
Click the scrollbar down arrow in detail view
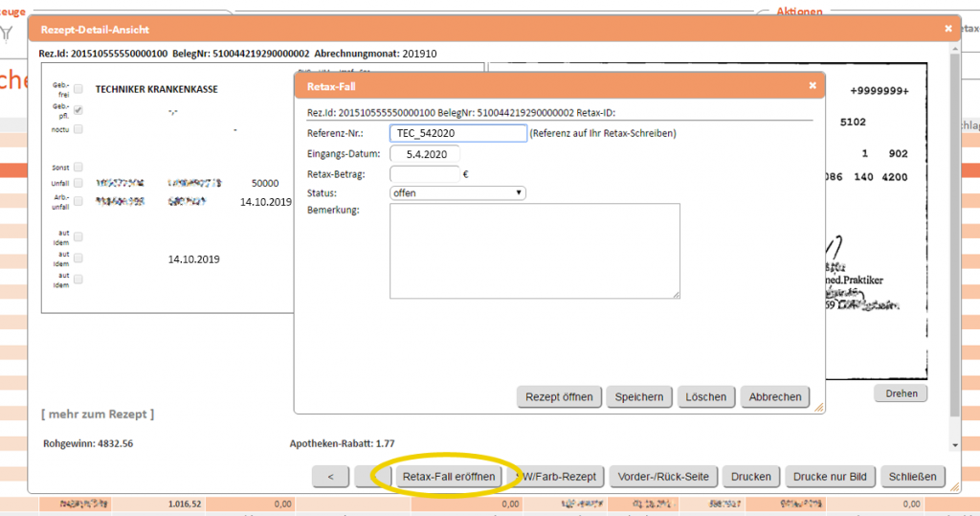[x=954, y=444]
